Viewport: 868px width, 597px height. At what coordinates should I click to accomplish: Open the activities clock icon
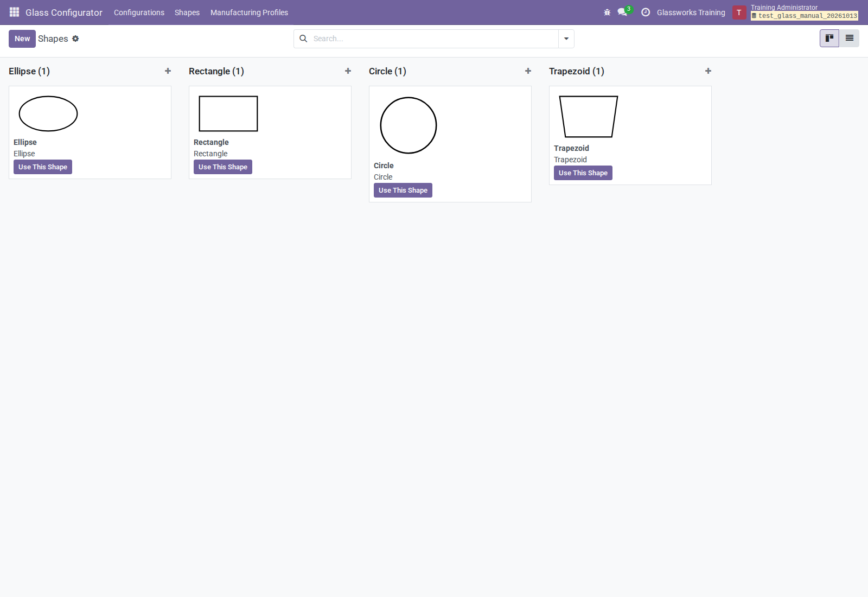tap(646, 12)
